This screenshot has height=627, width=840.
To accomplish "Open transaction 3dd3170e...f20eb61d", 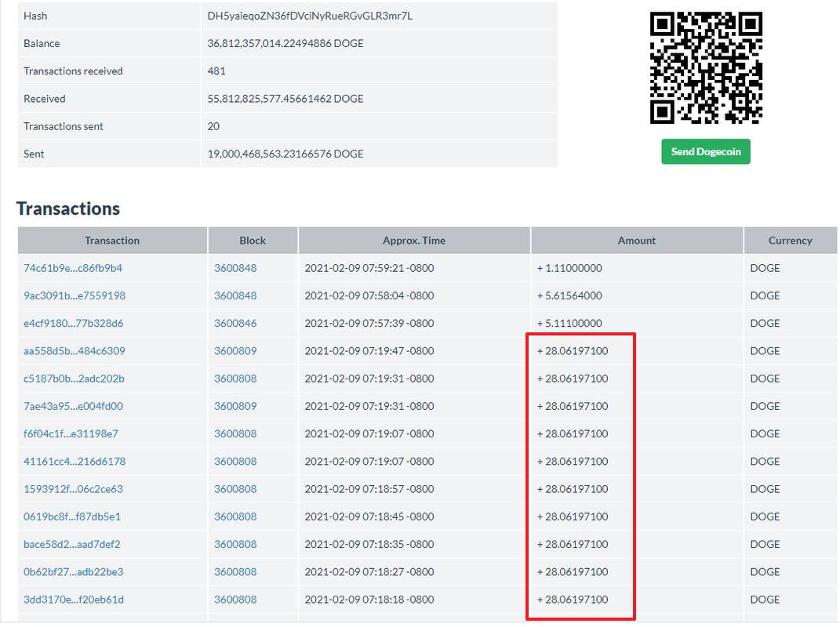I will point(74,600).
